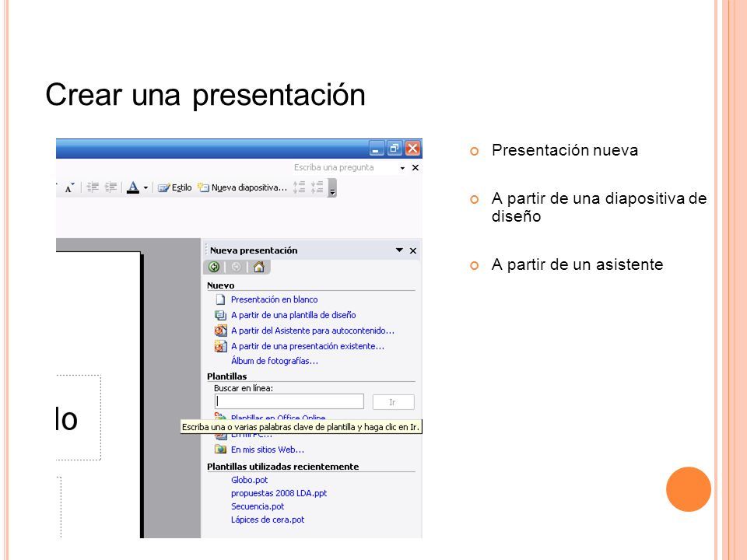Open Presentación en blanco link
Image resolution: width=747 pixels, height=560 pixels.
tap(275, 299)
